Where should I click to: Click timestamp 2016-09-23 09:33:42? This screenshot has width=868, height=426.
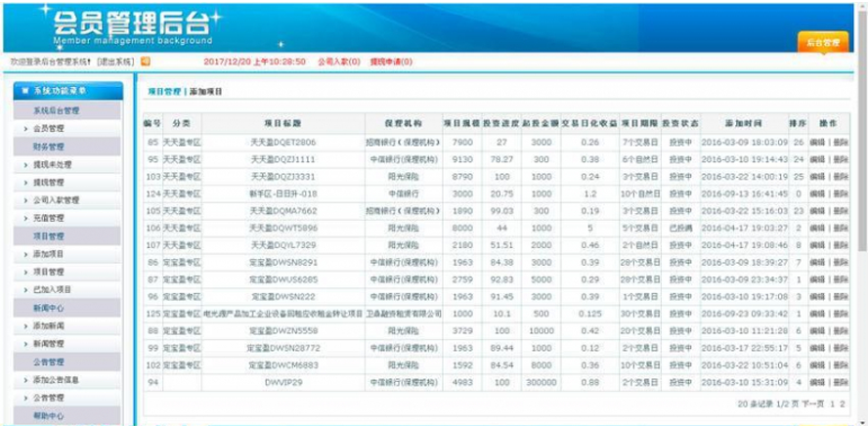(x=744, y=314)
